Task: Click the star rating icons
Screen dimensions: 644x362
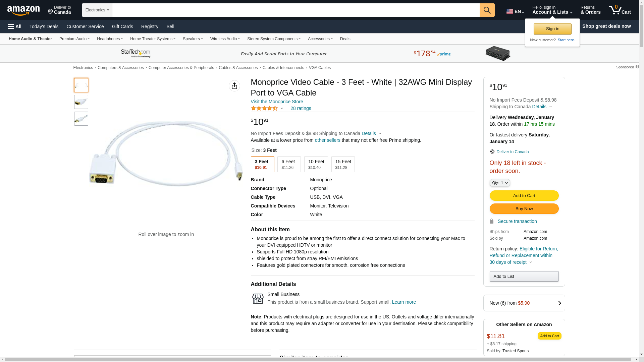Action: 264,108
